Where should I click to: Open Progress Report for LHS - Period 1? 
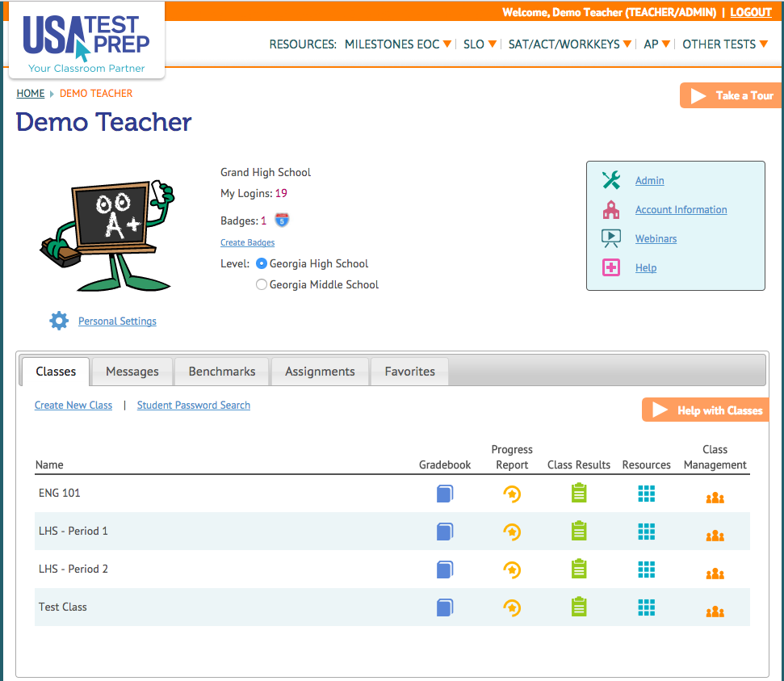(x=512, y=532)
